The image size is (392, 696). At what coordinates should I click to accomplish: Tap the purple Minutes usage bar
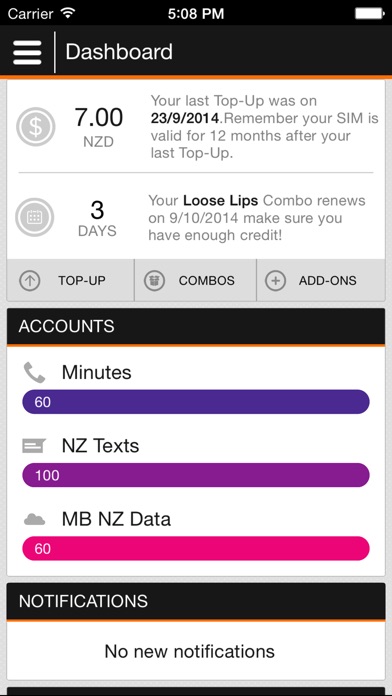(x=196, y=402)
